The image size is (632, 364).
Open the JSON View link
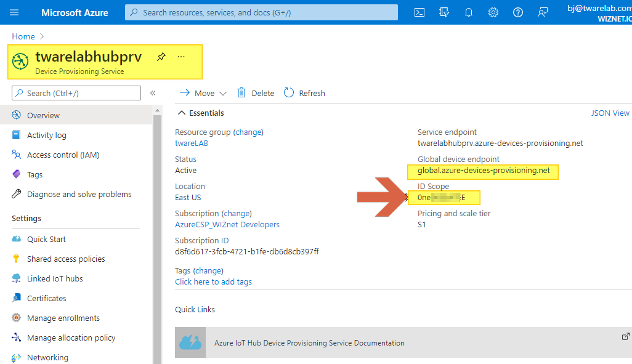click(610, 113)
